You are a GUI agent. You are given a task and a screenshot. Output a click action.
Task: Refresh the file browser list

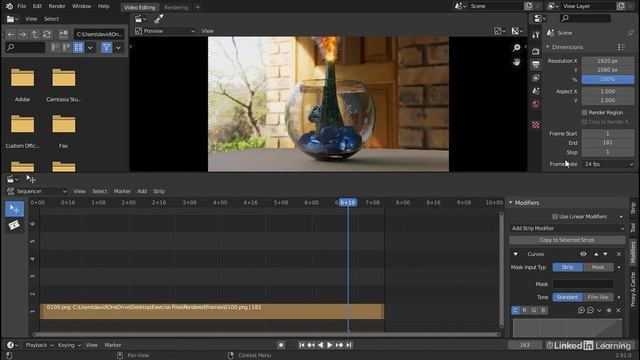[47, 34]
